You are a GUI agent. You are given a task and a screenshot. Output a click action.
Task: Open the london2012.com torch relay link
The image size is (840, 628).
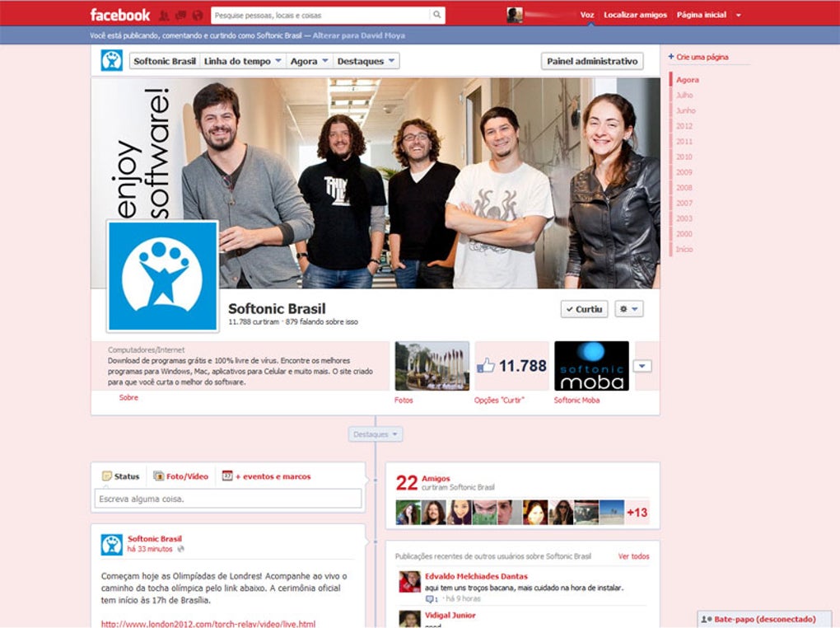208,624
